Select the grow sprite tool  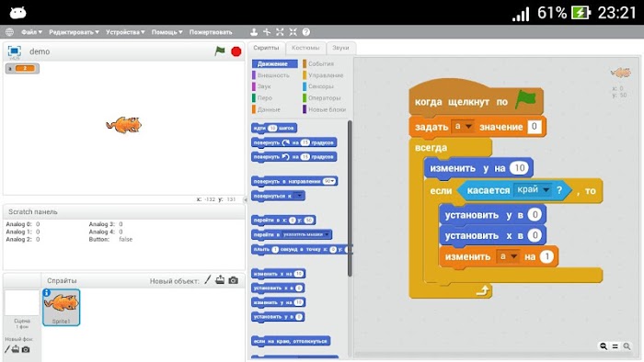[280, 32]
